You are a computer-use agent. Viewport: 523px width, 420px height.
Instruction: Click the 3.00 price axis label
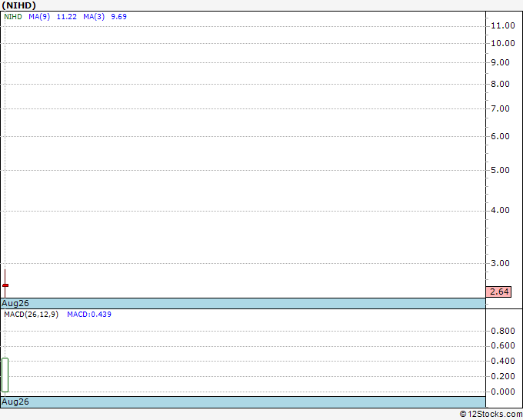501,263
